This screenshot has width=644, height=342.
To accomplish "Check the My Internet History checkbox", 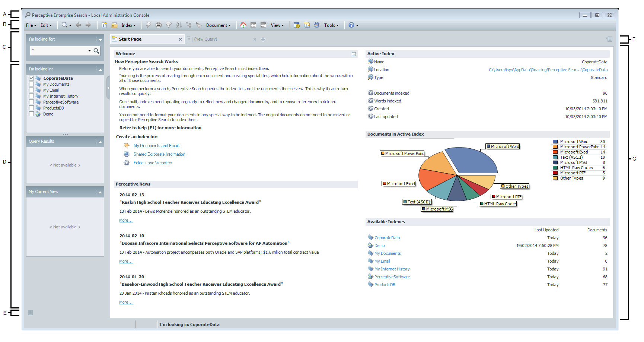I will coord(32,96).
